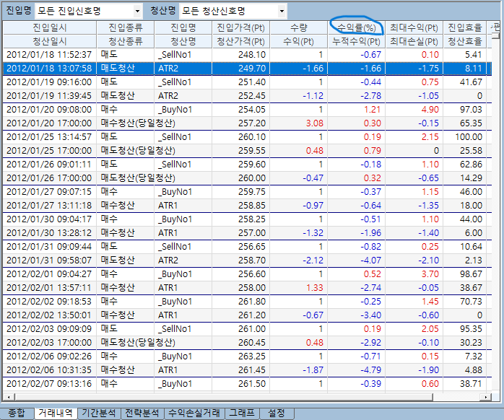Click the 누적수익(Pt) column header
This screenshot has width=504, height=420.
point(356,42)
